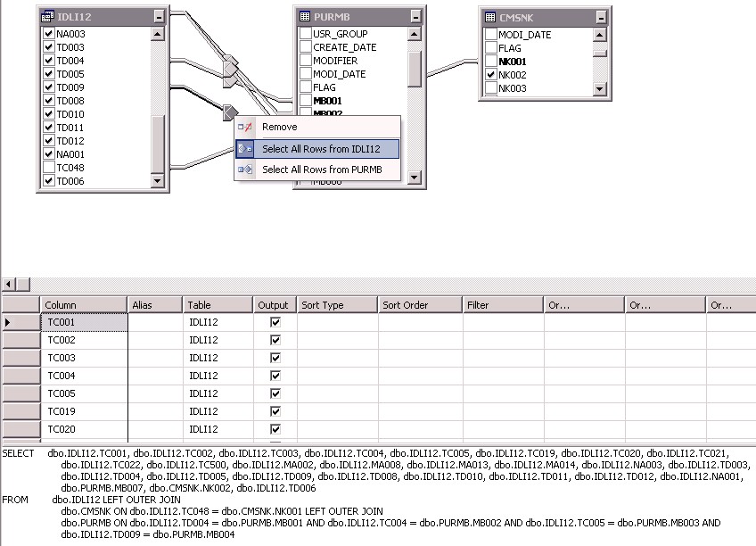
Task: Choose Select All Rows from PURMB
Action: [x=317, y=170]
